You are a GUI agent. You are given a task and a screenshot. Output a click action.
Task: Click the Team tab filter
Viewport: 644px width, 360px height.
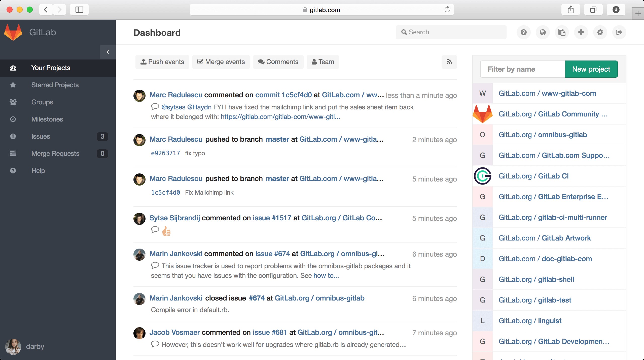(x=323, y=62)
